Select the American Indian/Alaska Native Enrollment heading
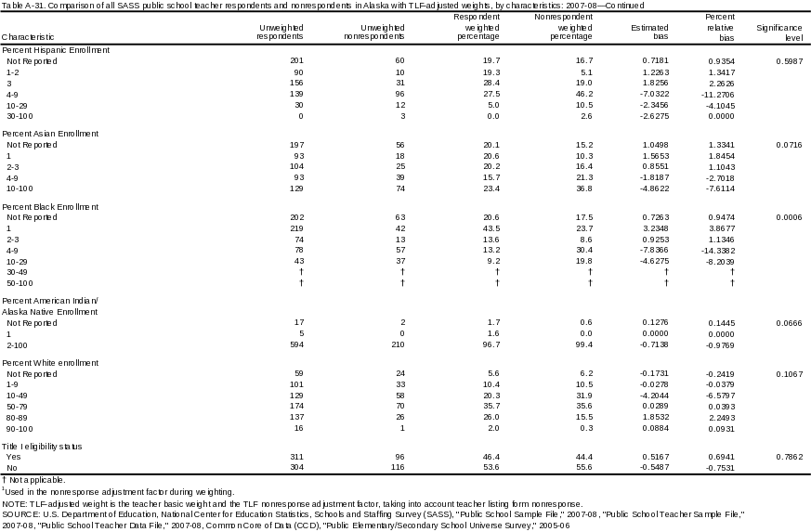The width and height of the screenshot is (811, 532). (x=51, y=305)
